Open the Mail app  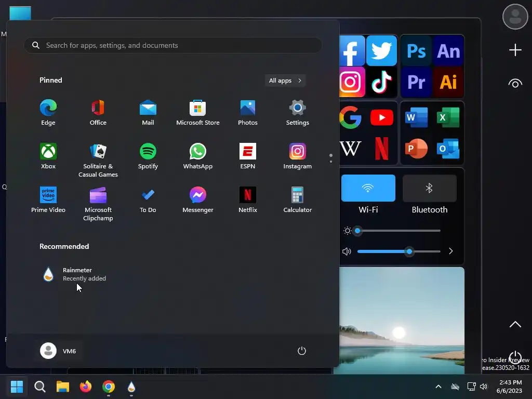click(x=148, y=113)
